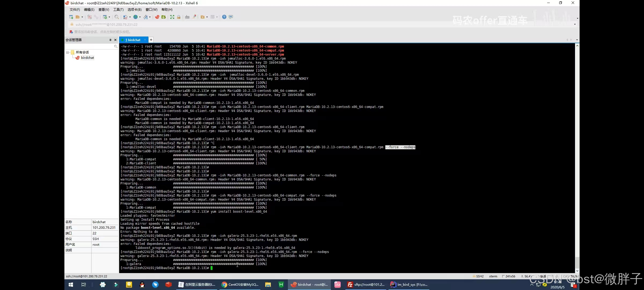
Task: Click the session manager search field
Action: click(90, 46)
